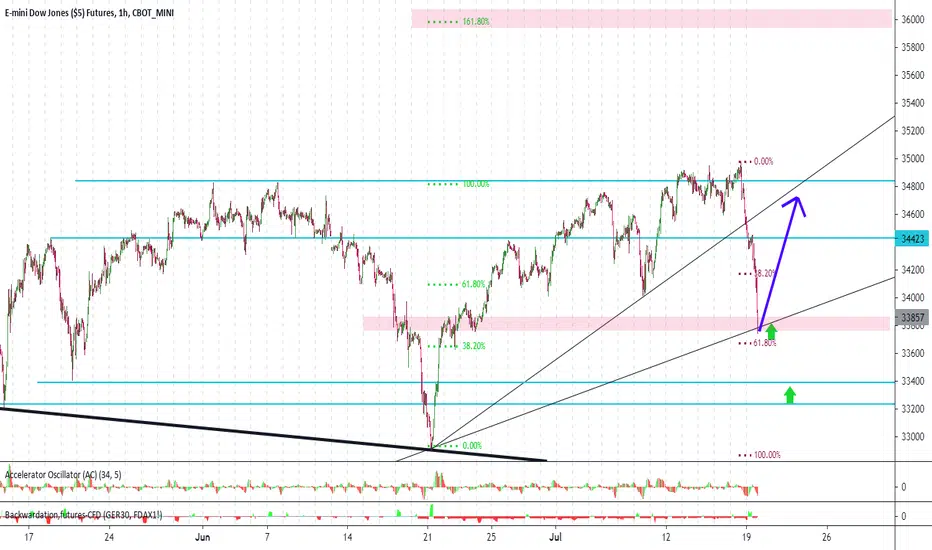Click the E-mini Dow Jones Futures chart title

pyautogui.click(x=89, y=12)
